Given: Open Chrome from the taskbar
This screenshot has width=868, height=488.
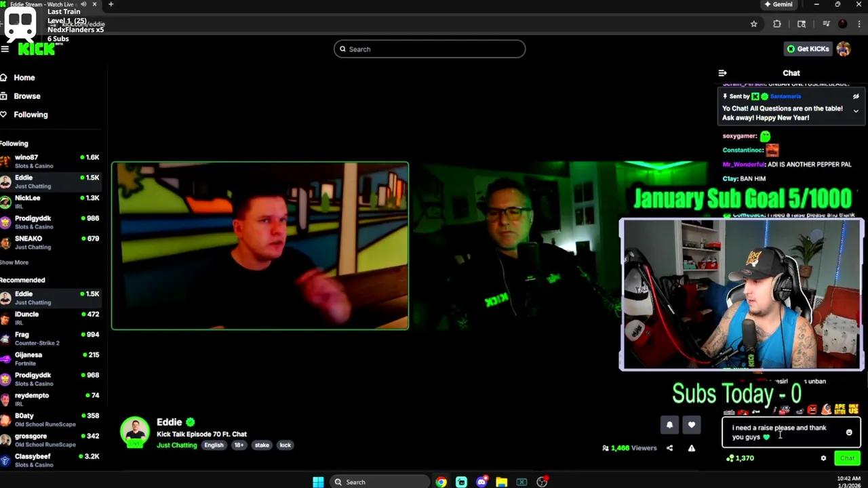Looking at the screenshot, I should [441, 482].
